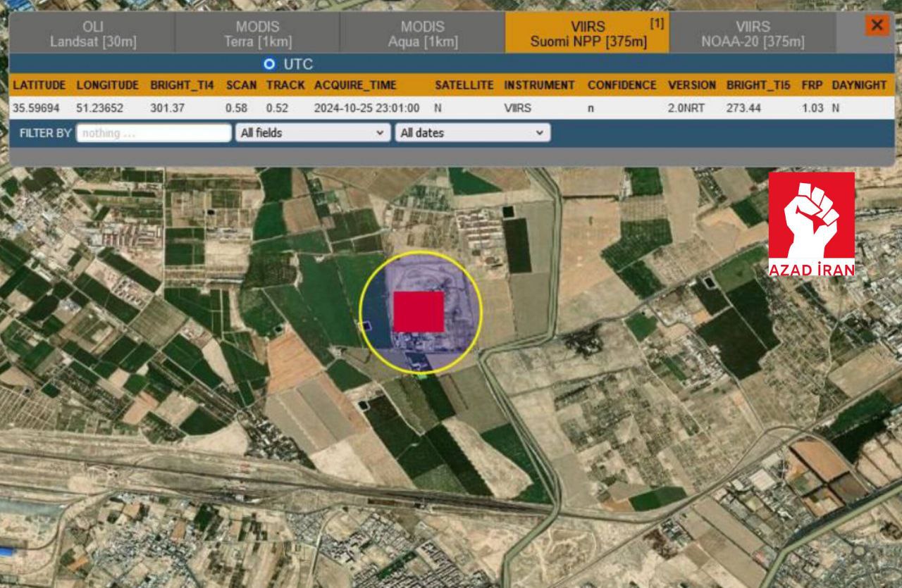Click the CONFIDENCE column header

click(622, 85)
